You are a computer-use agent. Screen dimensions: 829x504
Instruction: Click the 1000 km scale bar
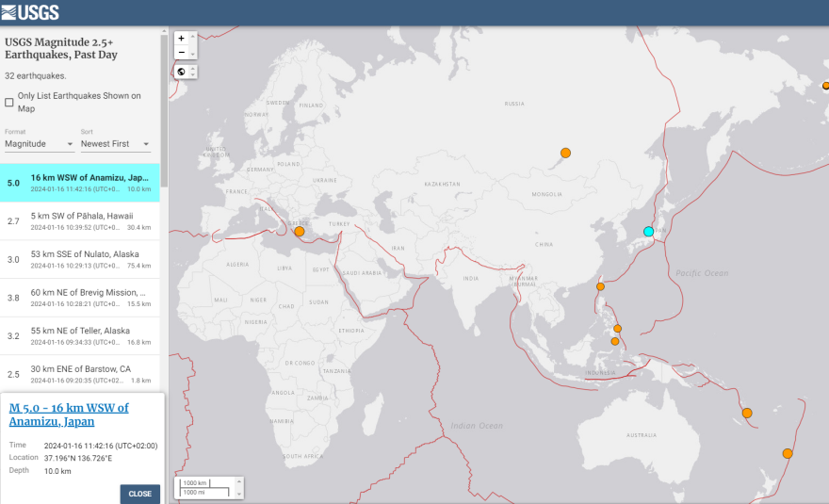195,483
